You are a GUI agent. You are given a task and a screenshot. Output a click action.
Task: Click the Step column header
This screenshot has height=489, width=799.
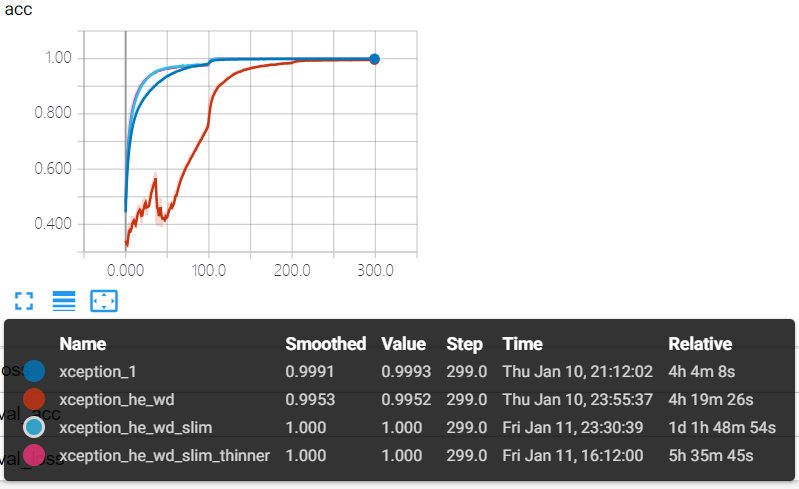click(x=464, y=344)
